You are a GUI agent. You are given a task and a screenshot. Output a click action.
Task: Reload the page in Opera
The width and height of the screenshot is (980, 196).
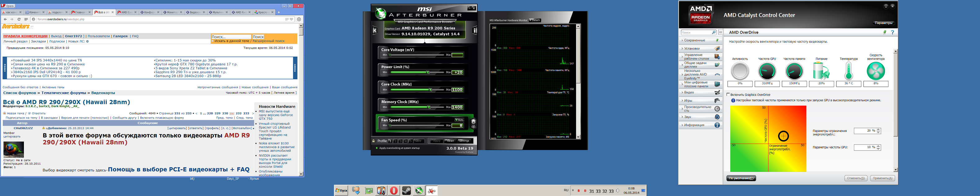point(19,19)
